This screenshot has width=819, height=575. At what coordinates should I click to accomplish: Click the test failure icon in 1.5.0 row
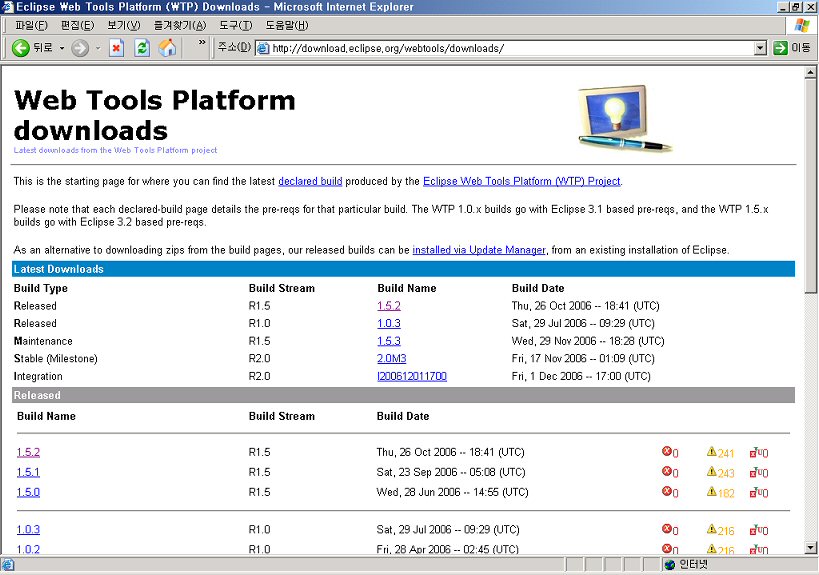coord(754,492)
